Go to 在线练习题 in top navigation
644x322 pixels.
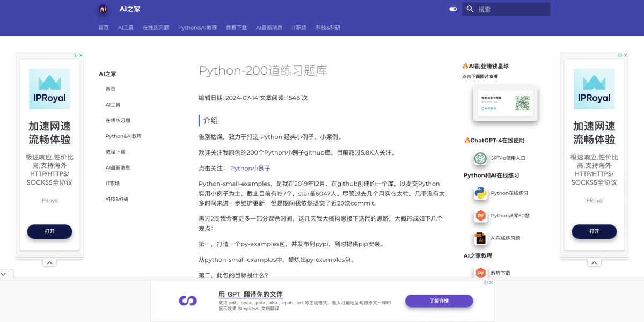[x=156, y=28]
